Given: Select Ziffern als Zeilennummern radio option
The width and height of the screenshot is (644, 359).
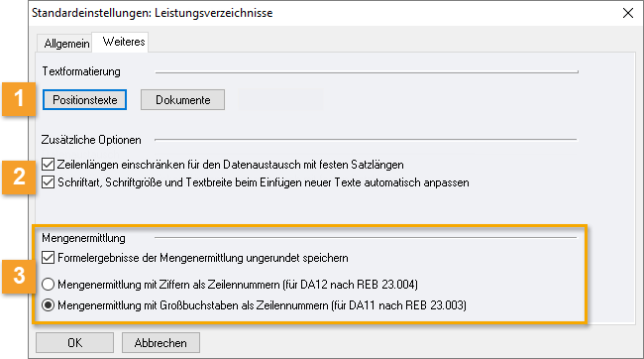Looking at the screenshot, I should point(49,285).
